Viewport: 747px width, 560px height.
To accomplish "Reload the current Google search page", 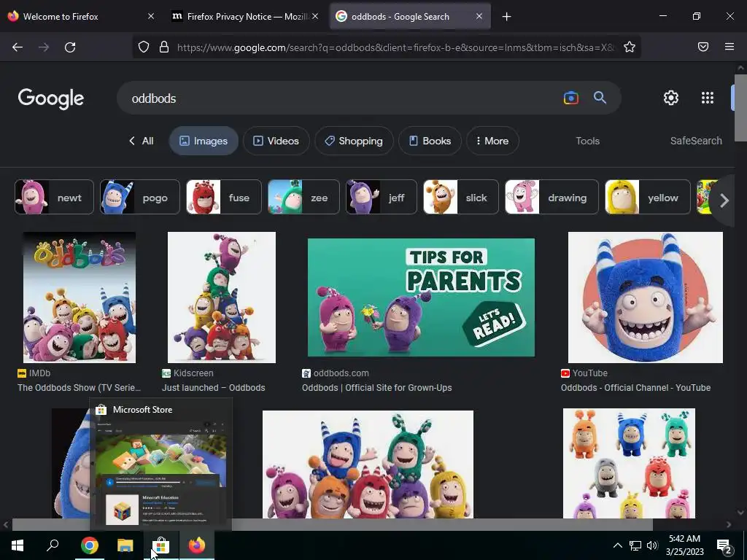I will click(70, 47).
